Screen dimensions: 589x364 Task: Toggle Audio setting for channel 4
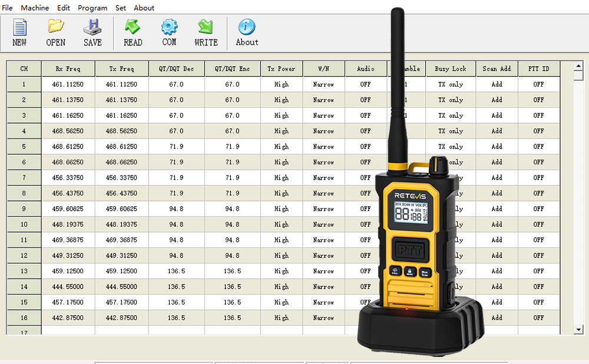[365, 131]
